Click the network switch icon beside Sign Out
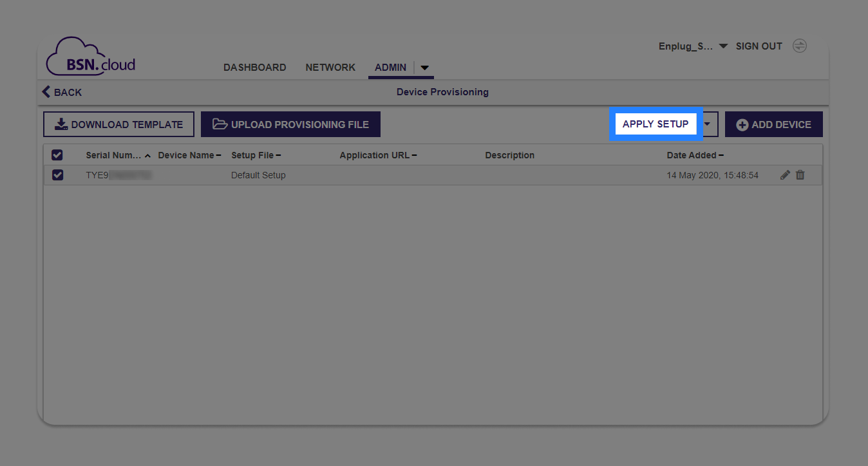 (800, 46)
